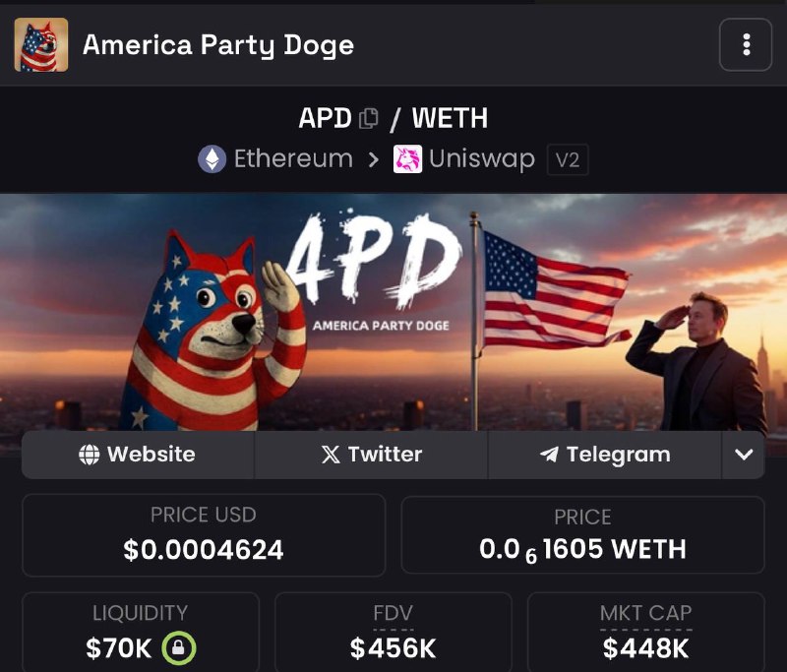This screenshot has width=787, height=672.
Task: Click the Telegram paper plane icon
Action: (549, 455)
